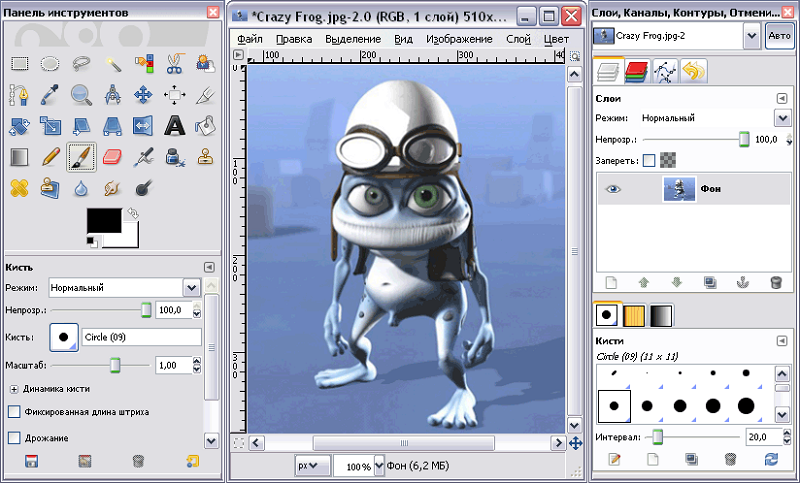Expand Динамика кисти section
This screenshot has height=483, width=800.
tap(14, 389)
